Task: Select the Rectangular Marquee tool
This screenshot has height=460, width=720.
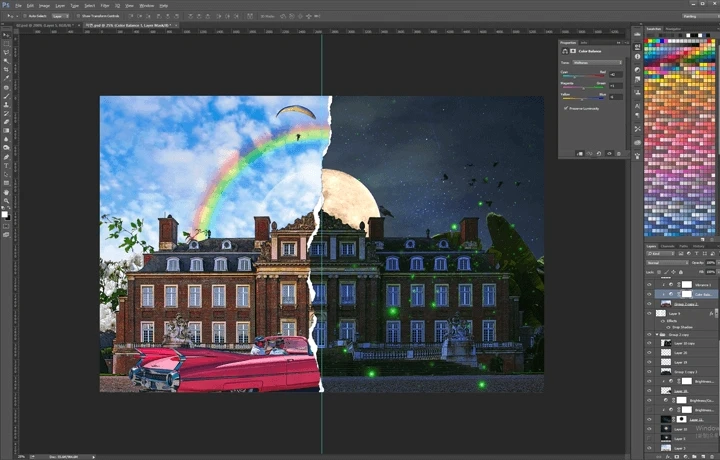Action: click(x=6, y=44)
